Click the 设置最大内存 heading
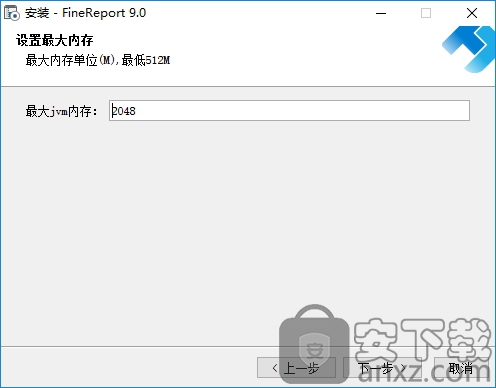This screenshot has height=388, width=496. [55, 40]
